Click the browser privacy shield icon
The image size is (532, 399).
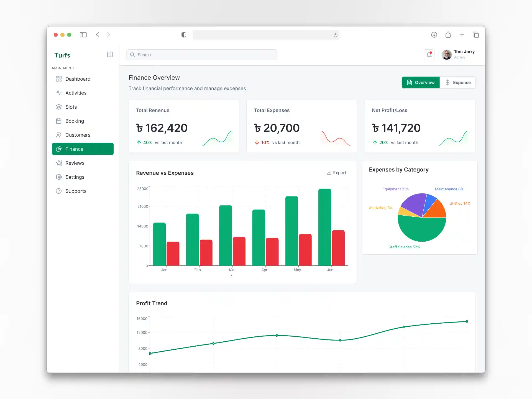coord(184,35)
